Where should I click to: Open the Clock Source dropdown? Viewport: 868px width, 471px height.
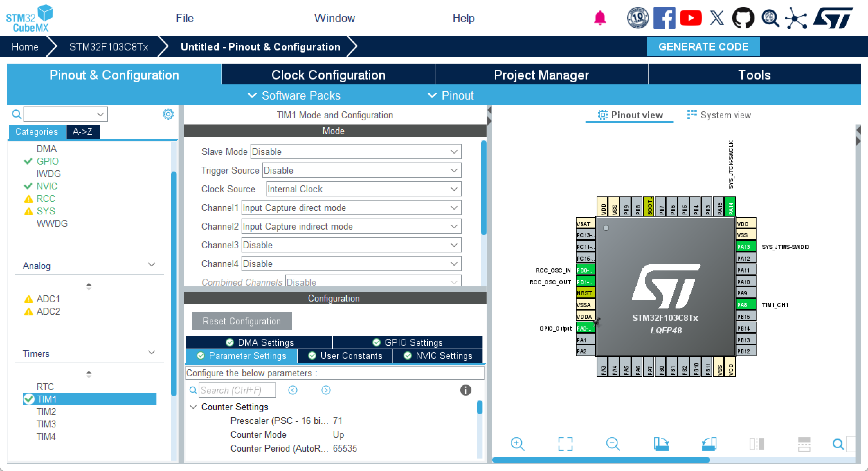[364, 189]
